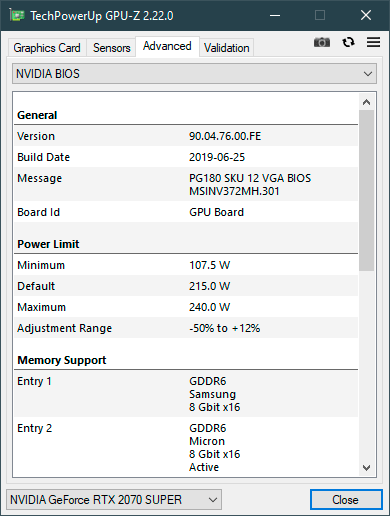Click the Close button
Image resolution: width=390 pixels, height=516 pixels.
pyautogui.click(x=346, y=499)
